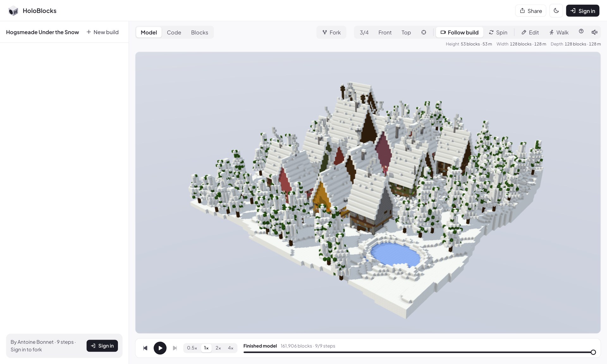Click By Antoine Bonnet author text
This screenshot has height=364, width=607.
coord(32,342)
